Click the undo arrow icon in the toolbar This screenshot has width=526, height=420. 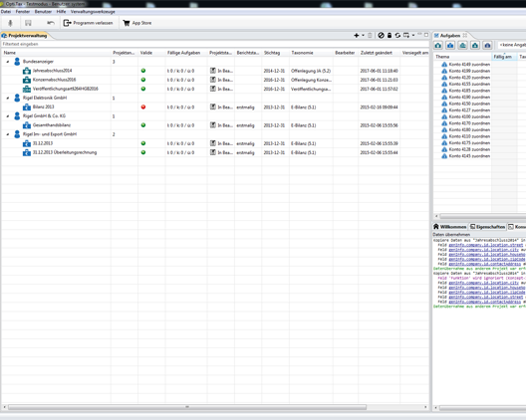(51, 23)
